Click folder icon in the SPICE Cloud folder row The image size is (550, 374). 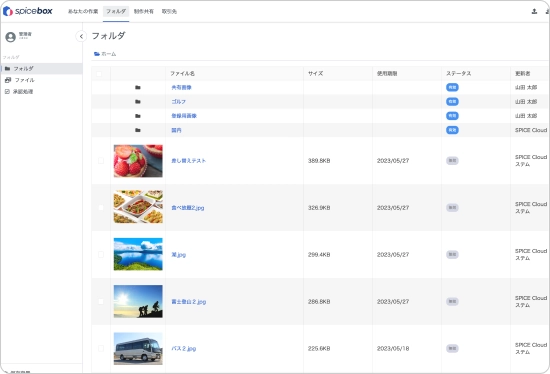(x=138, y=130)
